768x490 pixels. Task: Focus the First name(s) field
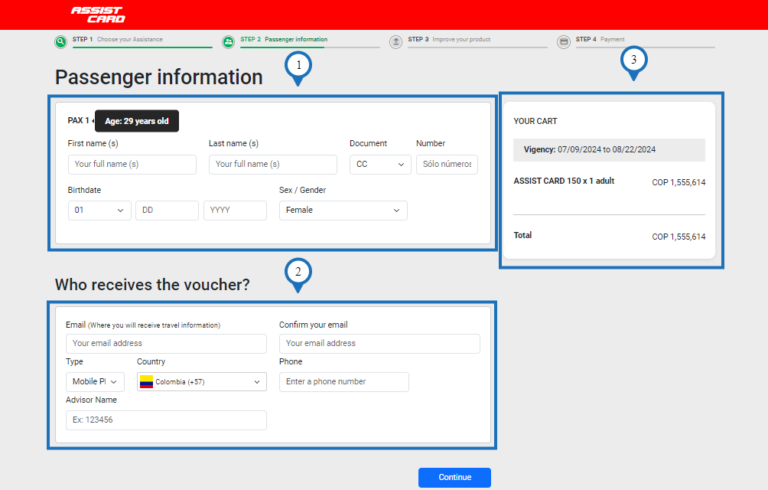pos(132,164)
